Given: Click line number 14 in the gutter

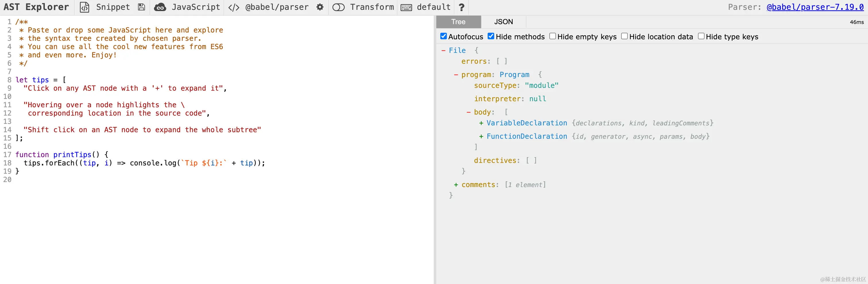Looking at the screenshot, I should (x=7, y=130).
